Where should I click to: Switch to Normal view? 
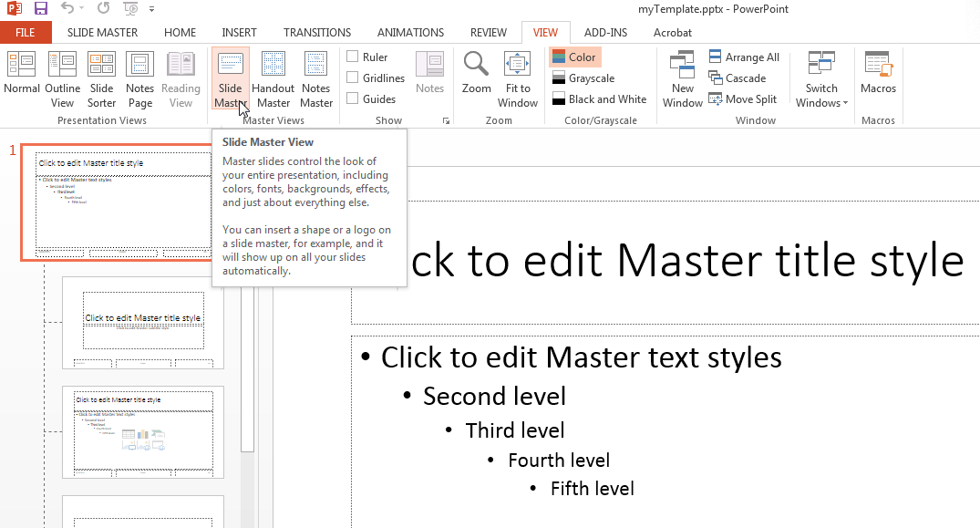pyautogui.click(x=21, y=78)
